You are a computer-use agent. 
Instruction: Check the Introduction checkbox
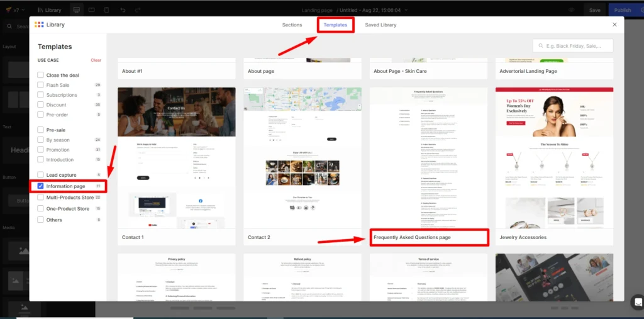tap(40, 159)
